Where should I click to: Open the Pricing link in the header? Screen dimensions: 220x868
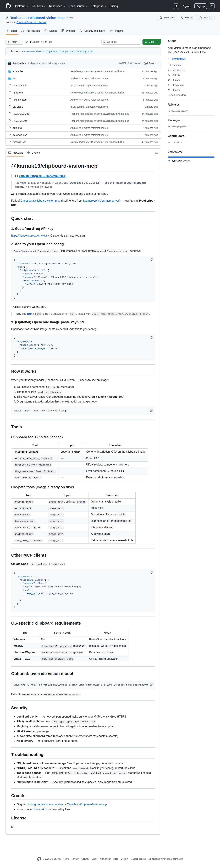114,6
